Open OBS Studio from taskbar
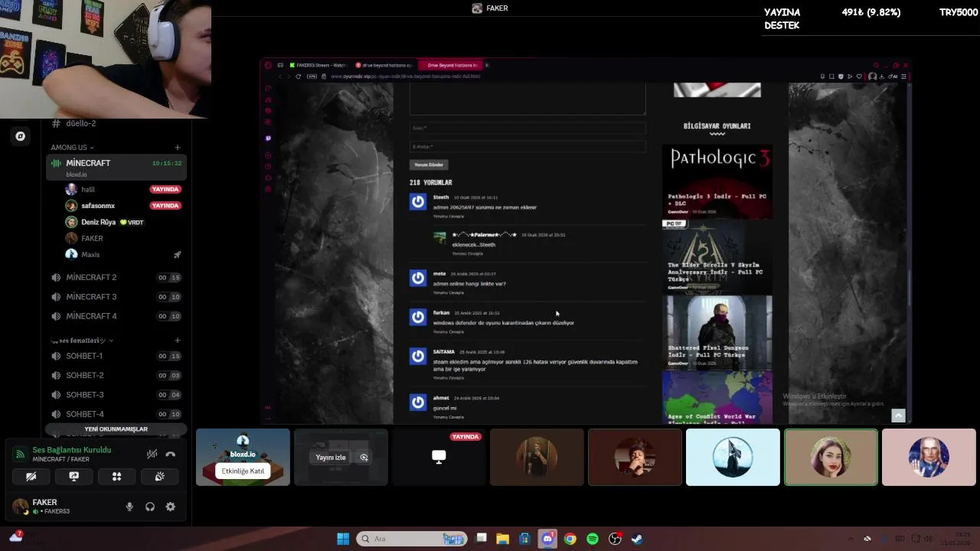The image size is (980, 551). [615, 539]
